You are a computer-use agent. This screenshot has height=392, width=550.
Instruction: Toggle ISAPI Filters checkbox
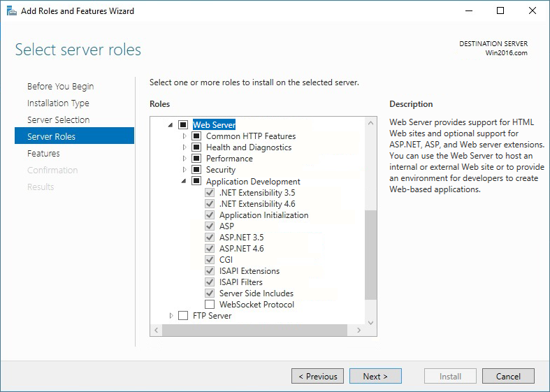pos(210,282)
